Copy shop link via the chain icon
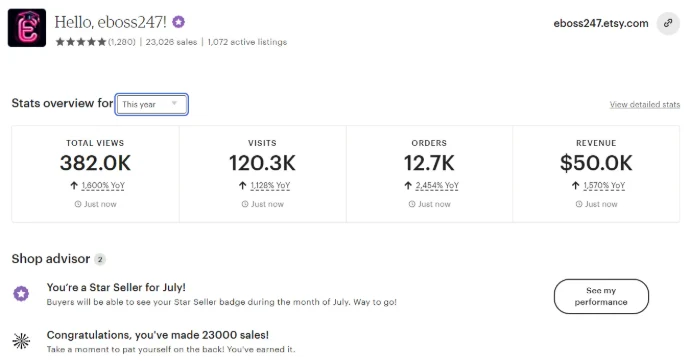690x361 pixels. tap(668, 23)
